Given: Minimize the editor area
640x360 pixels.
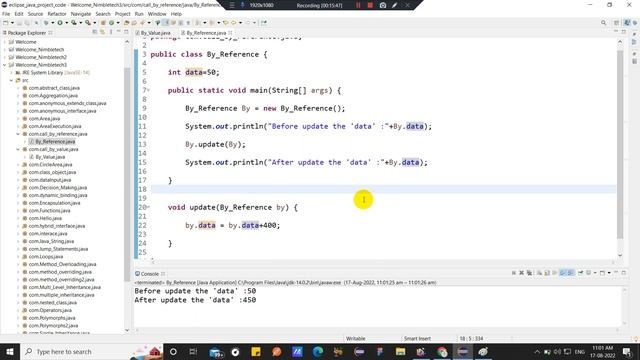Looking at the screenshot, I should click(x=616, y=32).
